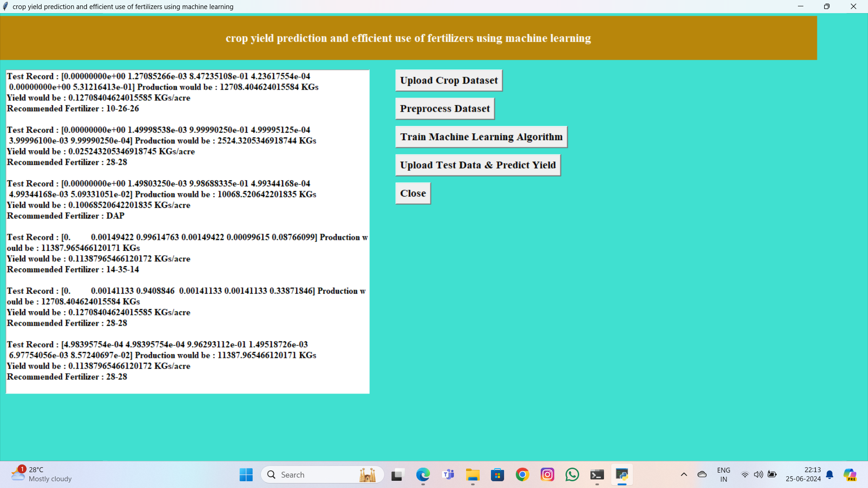Open the weather widget showing 28°C
The width and height of the screenshot is (868, 488).
point(42,474)
